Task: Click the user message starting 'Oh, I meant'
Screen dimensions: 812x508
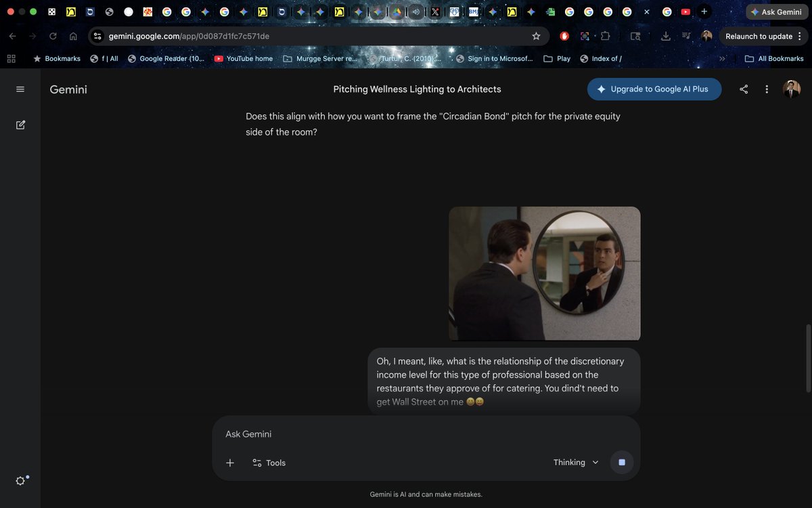Action: 504,381
